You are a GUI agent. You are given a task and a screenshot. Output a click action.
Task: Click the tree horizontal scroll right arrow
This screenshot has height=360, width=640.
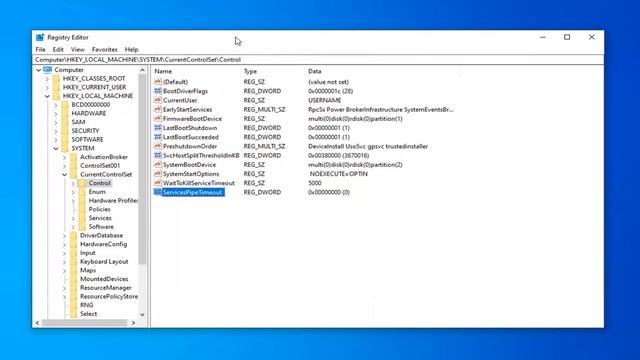click(x=133, y=323)
